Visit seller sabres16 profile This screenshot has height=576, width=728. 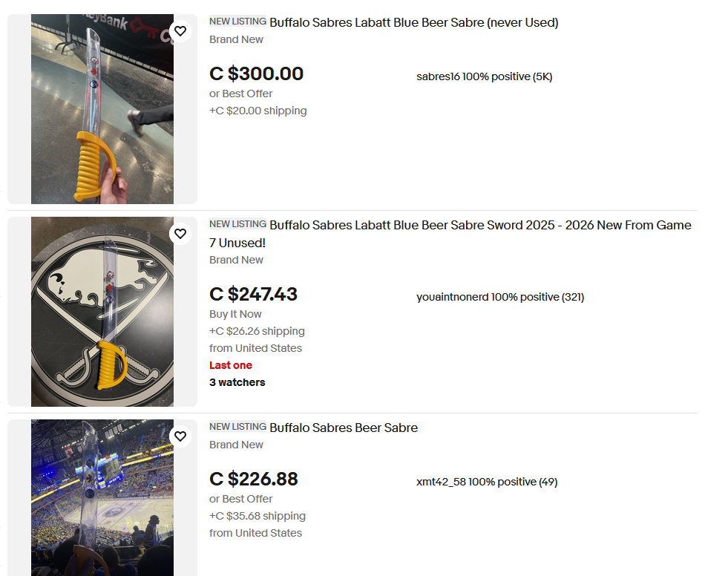[438, 76]
